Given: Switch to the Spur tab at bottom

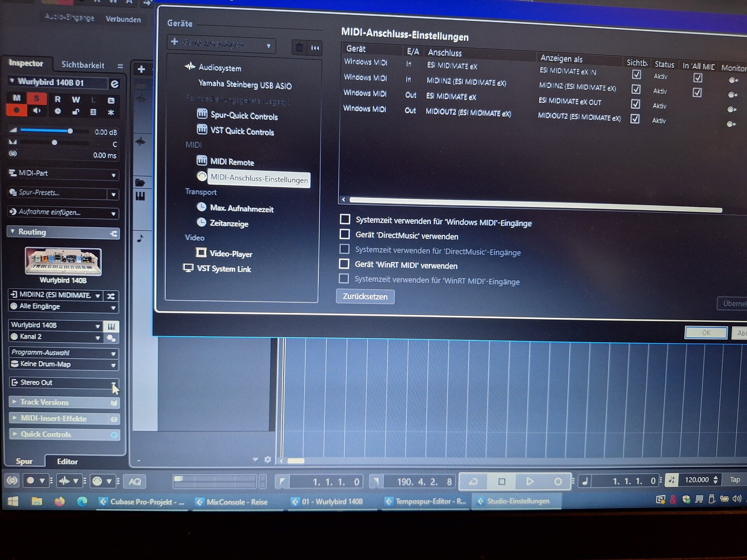Looking at the screenshot, I should 24,461.
